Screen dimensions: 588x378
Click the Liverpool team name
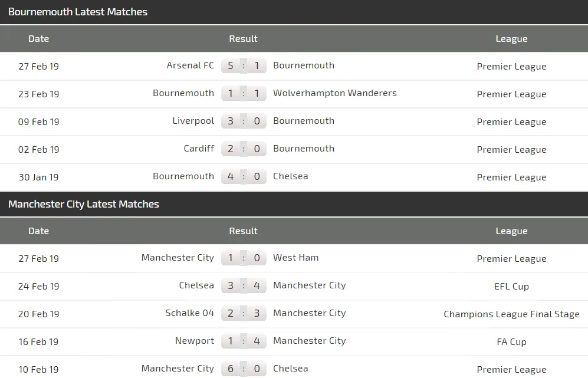[x=193, y=121]
